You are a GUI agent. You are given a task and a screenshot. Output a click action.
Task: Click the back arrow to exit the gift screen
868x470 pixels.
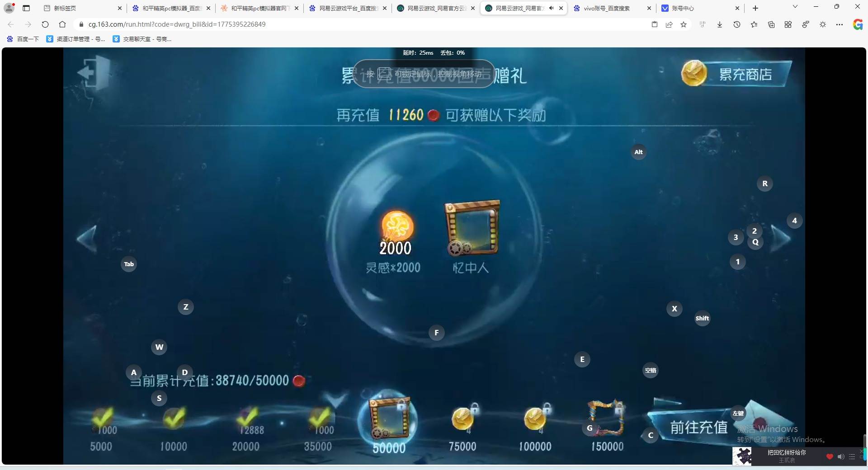click(x=91, y=72)
